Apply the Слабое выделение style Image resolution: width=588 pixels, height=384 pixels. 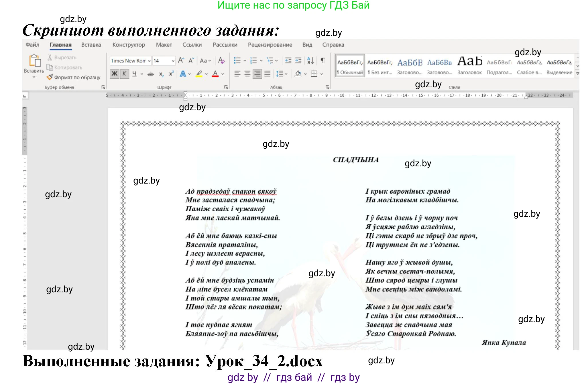pos(529,66)
